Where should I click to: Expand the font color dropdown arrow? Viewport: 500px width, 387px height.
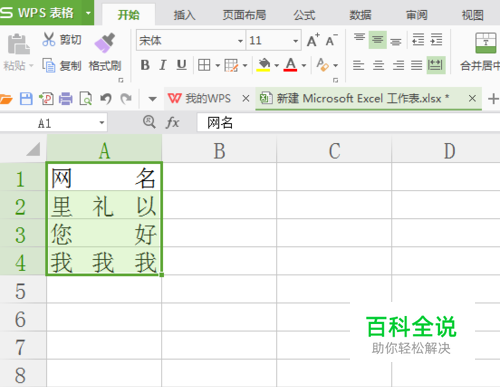tap(304, 65)
